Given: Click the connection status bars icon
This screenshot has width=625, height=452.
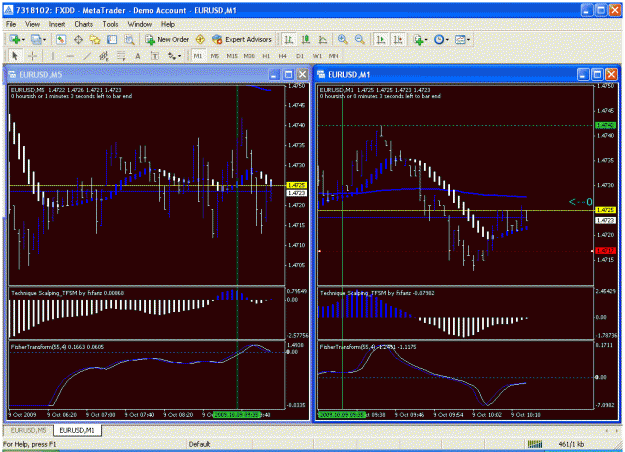Looking at the screenshot, I should [535, 444].
